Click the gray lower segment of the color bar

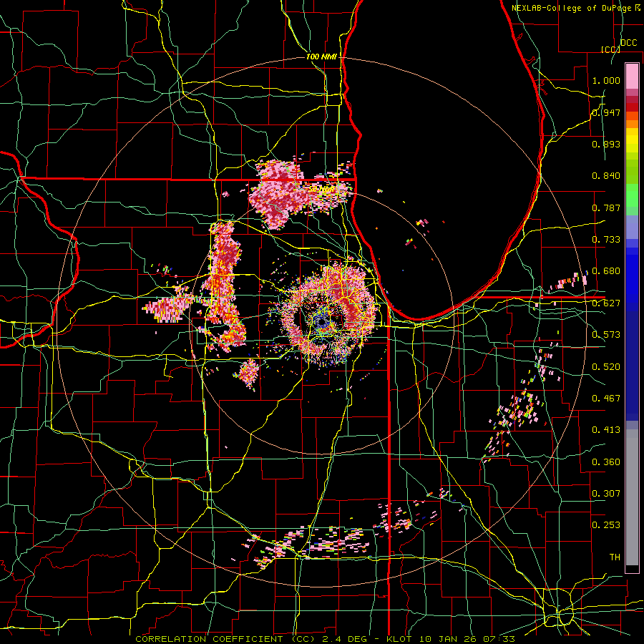click(632, 497)
